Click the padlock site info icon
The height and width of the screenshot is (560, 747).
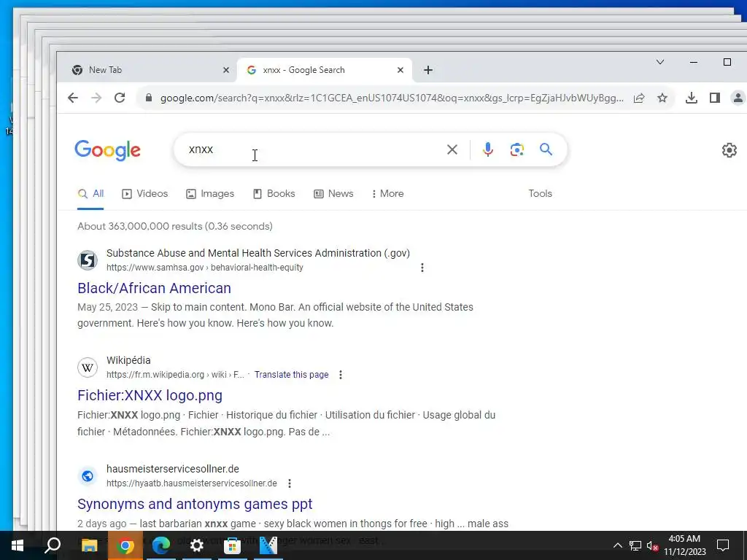149,98
